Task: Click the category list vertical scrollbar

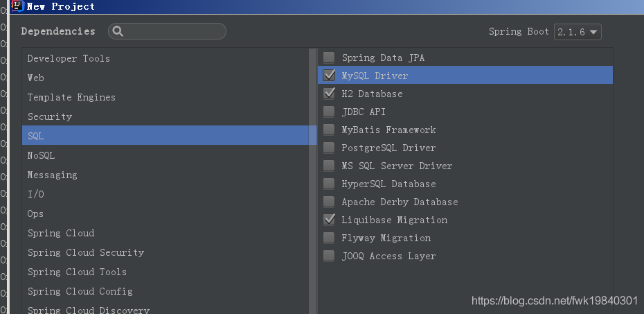Action: [312, 181]
